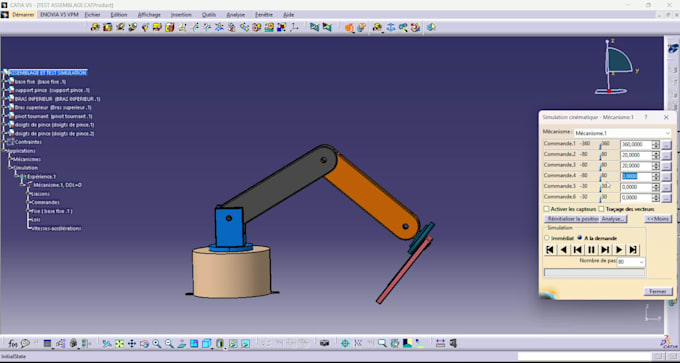Click the Analyse... button
The width and height of the screenshot is (680, 363).
614,219
